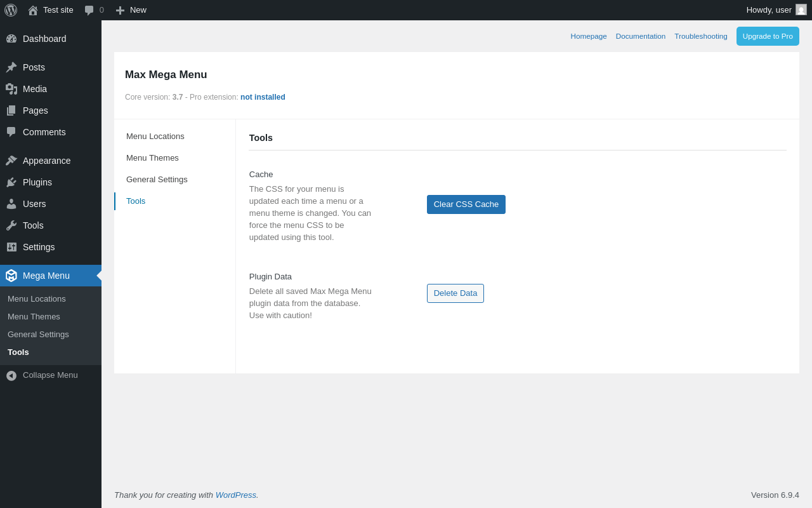Click the Appearance paintbrush icon
Screen dimensions: 812x508
pyautogui.click(x=11, y=161)
